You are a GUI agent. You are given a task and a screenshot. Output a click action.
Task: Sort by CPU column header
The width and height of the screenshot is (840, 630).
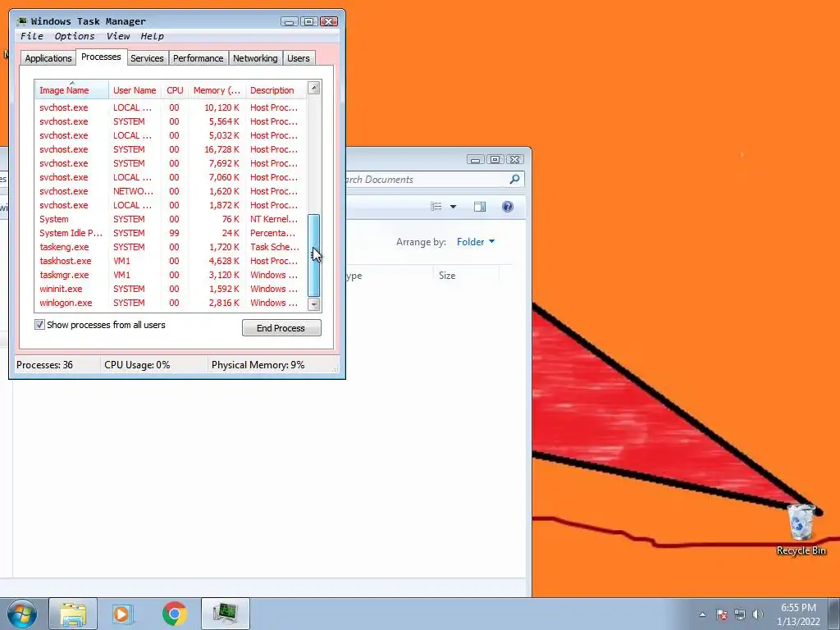pyautogui.click(x=176, y=90)
